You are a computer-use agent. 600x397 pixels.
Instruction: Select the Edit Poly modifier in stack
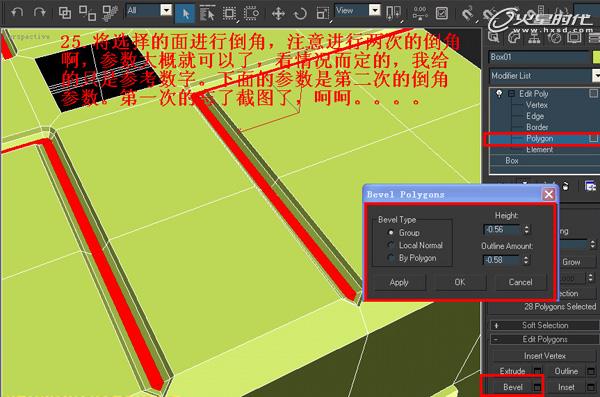[x=533, y=94]
